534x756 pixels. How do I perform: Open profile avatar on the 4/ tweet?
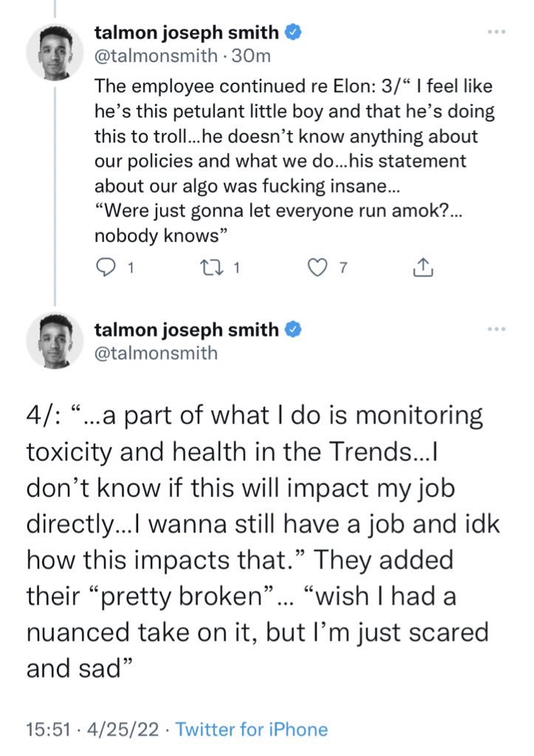55,341
